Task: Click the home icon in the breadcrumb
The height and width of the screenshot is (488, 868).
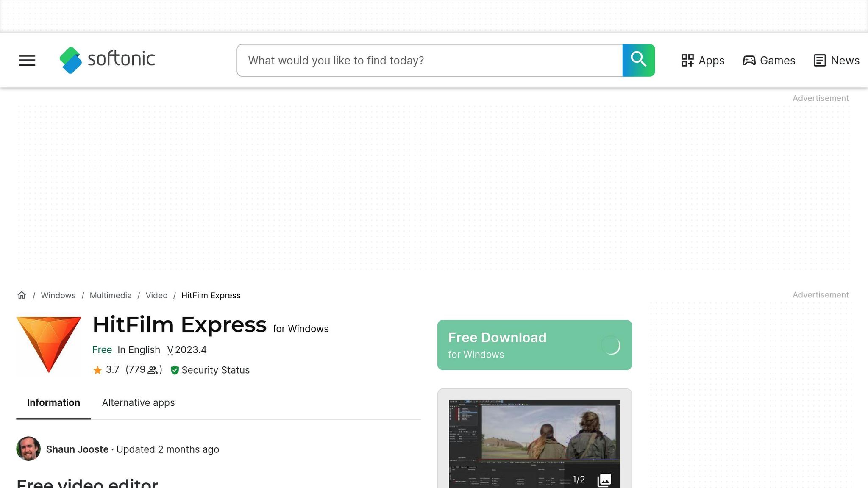Action: 21,295
